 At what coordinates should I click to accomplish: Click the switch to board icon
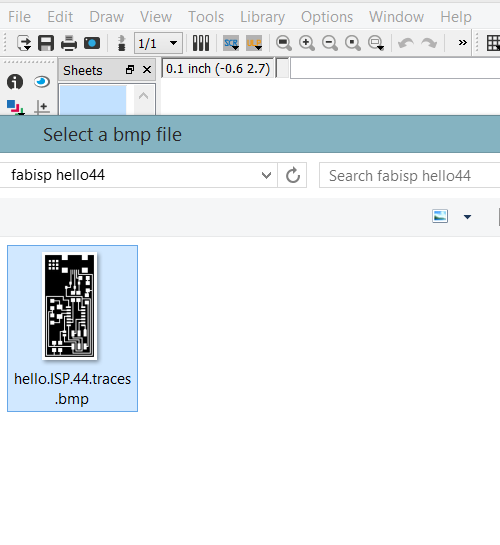coord(121,43)
